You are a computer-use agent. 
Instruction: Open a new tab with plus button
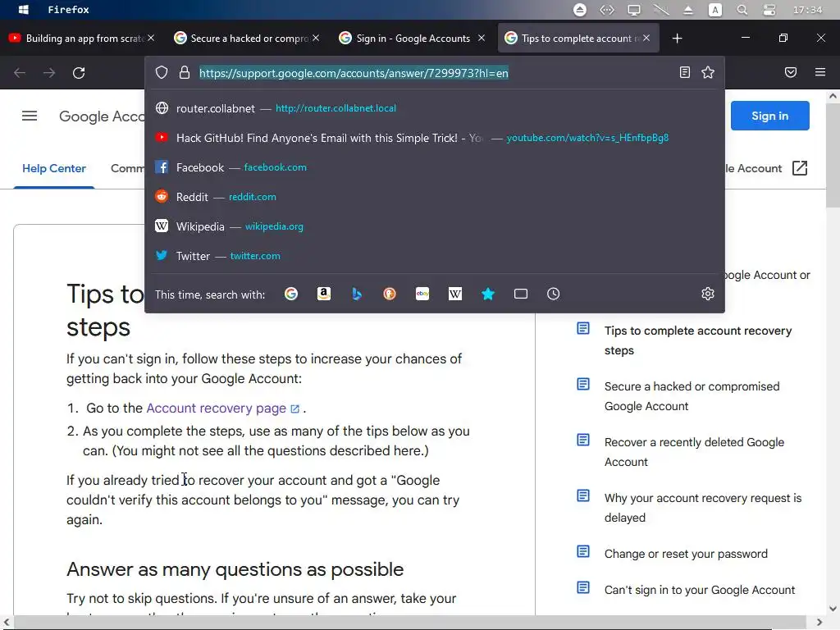click(677, 38)
